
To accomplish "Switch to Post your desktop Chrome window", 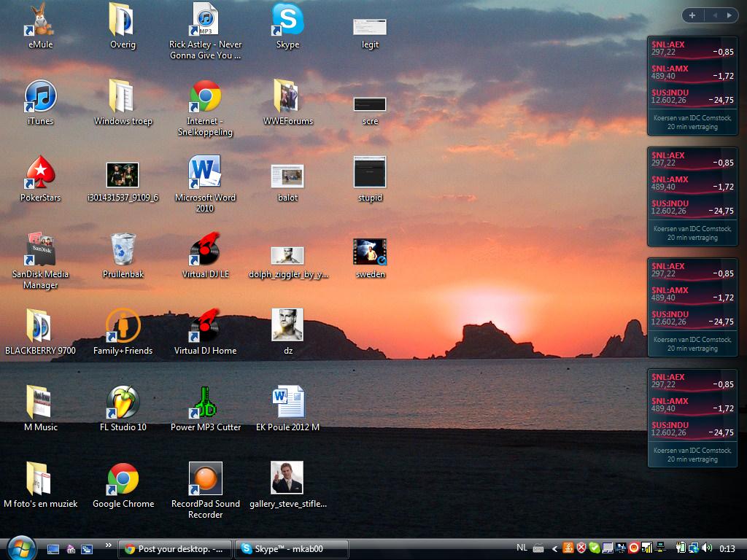I will tap(175, 549).
